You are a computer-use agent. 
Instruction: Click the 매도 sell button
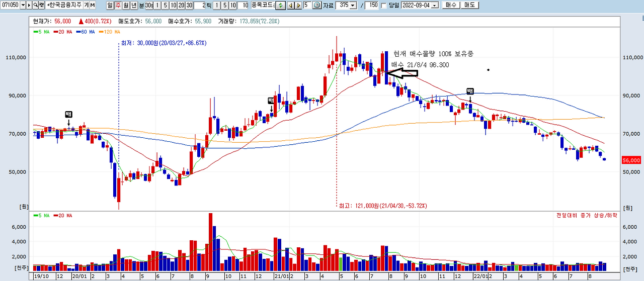tap(470, 5)
